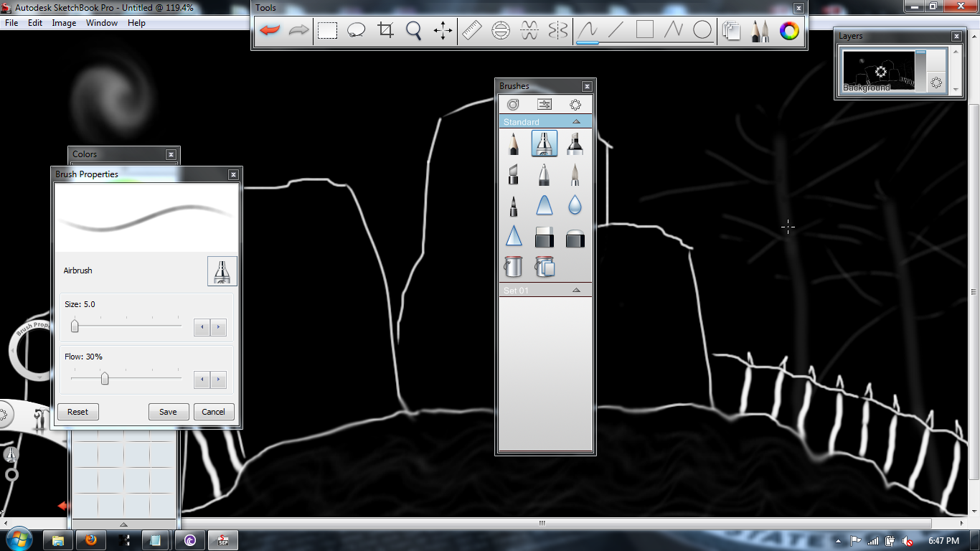The image size is (980, 551).
Task: Click the grey Redo arrow in Tools
Action: [298, 30]
